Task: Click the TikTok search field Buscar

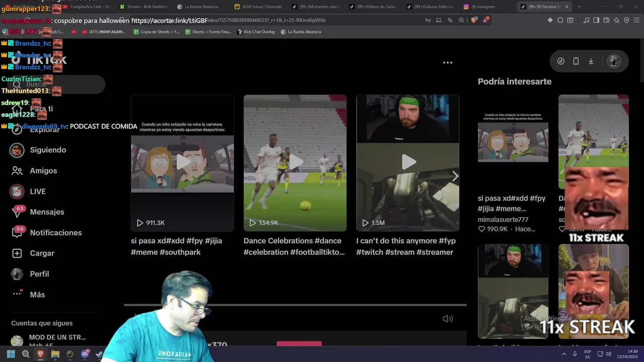Action: pyautogui.click(x=55, y=84)
